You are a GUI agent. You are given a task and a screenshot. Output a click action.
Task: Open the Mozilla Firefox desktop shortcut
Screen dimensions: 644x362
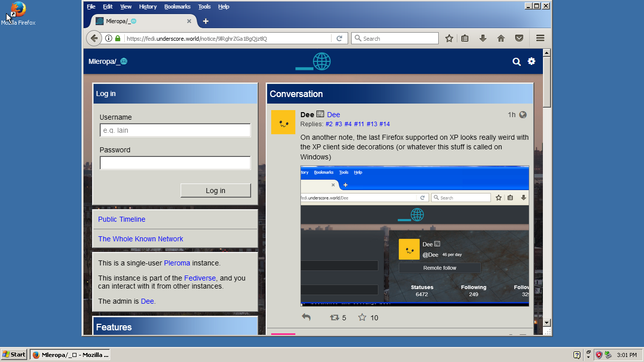(18, 14)
